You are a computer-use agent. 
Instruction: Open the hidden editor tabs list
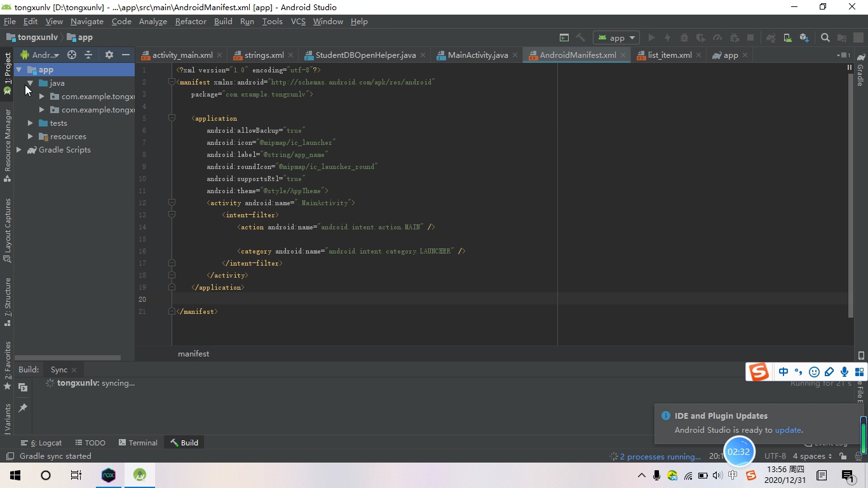point(843,55)
